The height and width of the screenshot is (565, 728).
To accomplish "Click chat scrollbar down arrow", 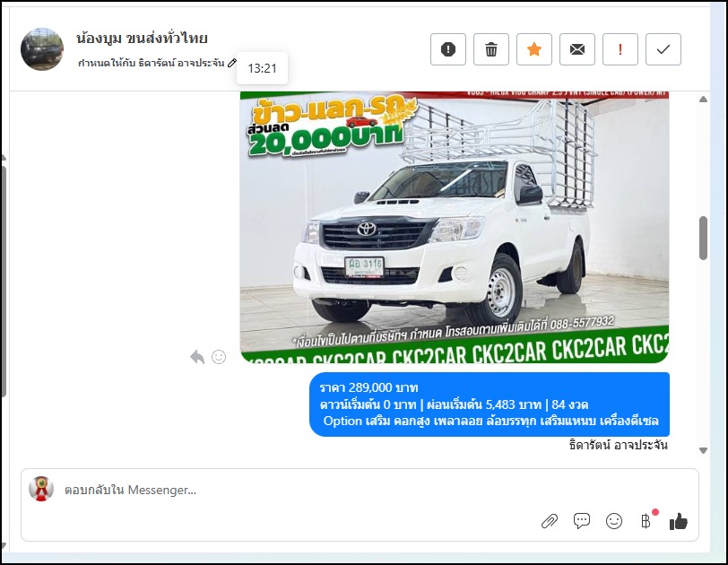I will click(703, 450).
